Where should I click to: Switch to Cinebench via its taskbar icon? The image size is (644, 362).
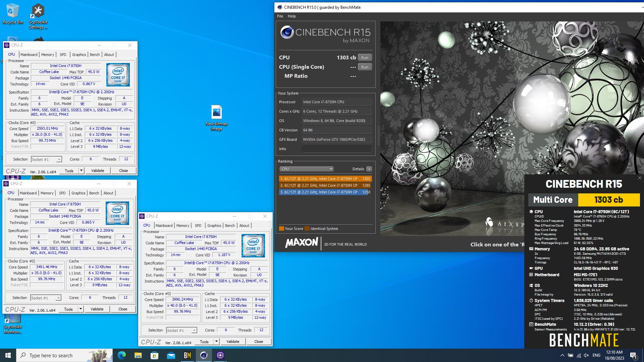pyautogui.click(x=204, y=355)
